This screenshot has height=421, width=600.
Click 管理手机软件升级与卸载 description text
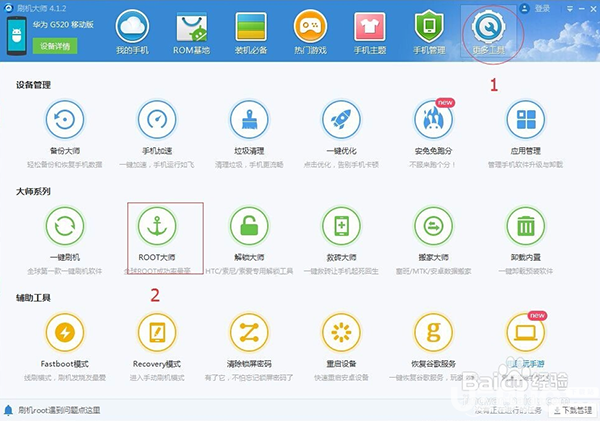(x=525, y=165)
